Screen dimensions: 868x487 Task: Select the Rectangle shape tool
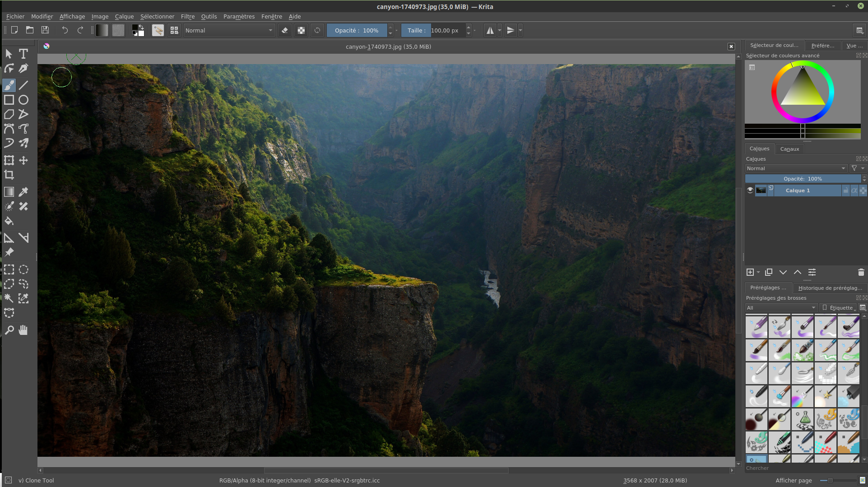pos(9,100)
